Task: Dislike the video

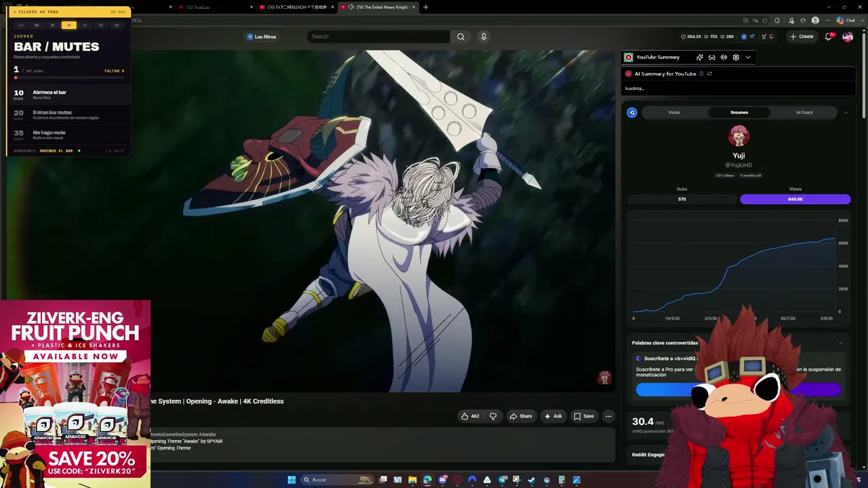Action: point(493,416)
